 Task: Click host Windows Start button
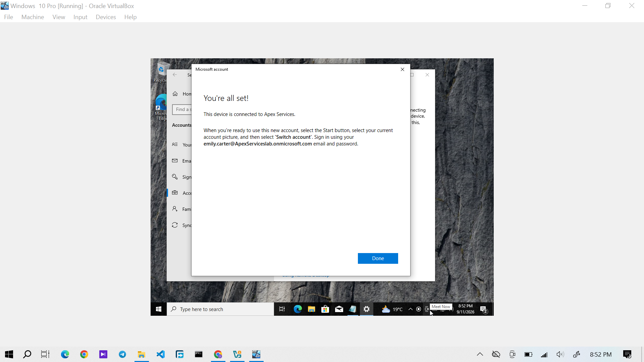(x=9, y=354)
